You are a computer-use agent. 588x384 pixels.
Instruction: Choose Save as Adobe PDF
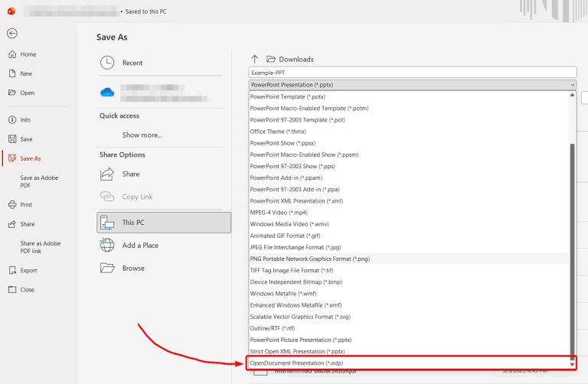tap(39, 181)
